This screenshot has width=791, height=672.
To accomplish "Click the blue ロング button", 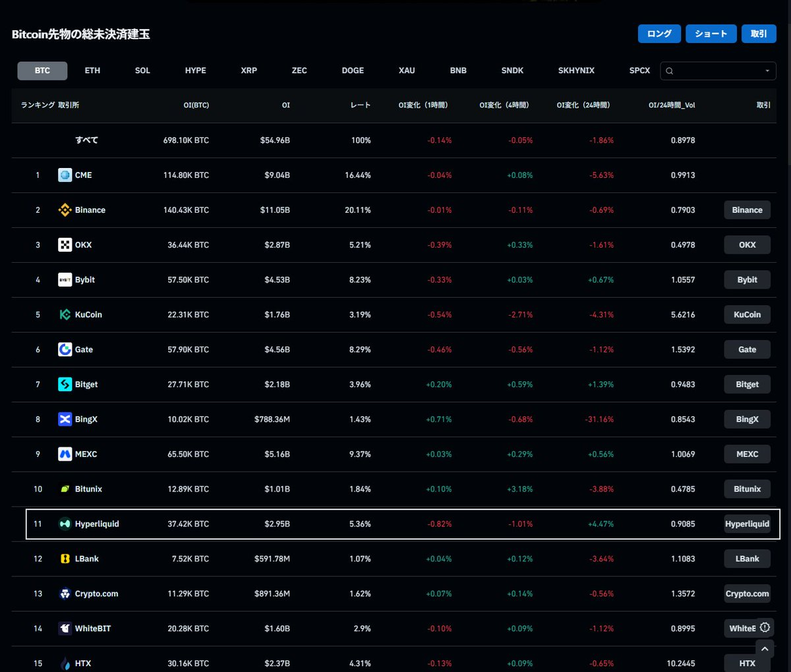I will click(x=659, y=34).
